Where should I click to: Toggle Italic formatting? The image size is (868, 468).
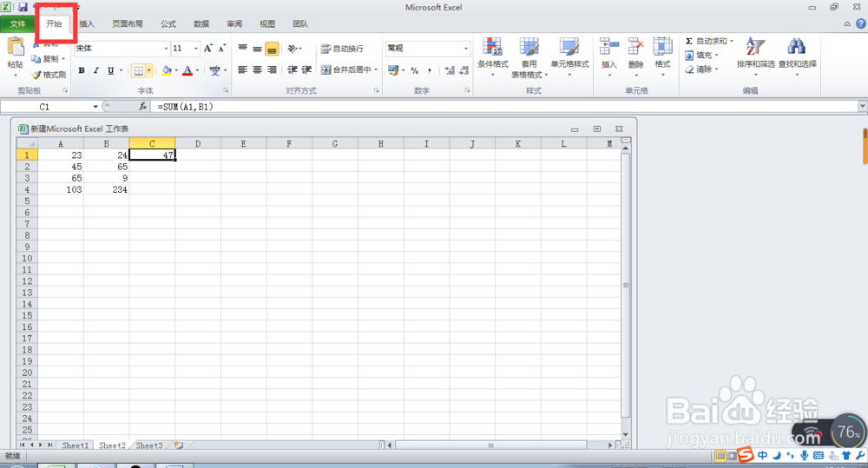click(x=95, y=70)
